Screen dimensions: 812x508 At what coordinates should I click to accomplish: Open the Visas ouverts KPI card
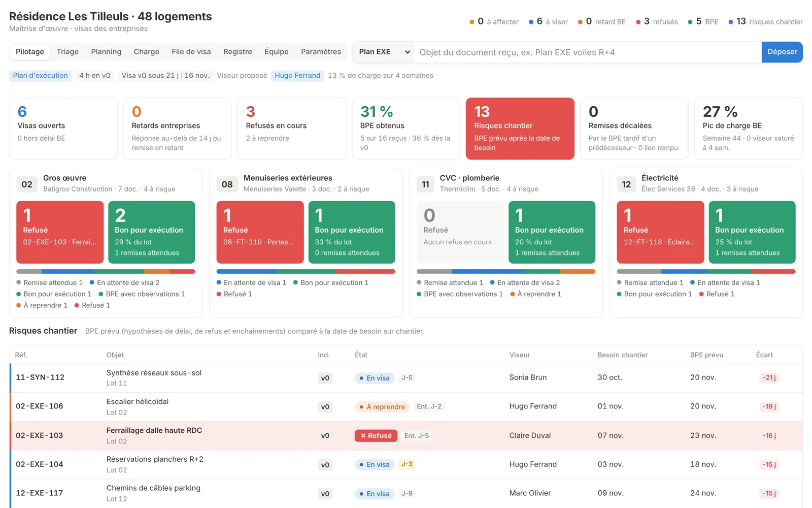point(63,129)
